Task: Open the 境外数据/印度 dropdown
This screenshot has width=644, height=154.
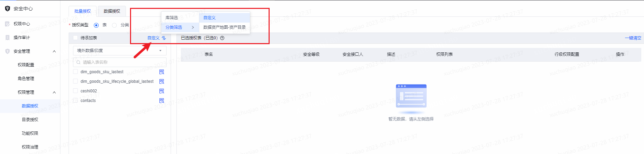Action: coord(120,51)
